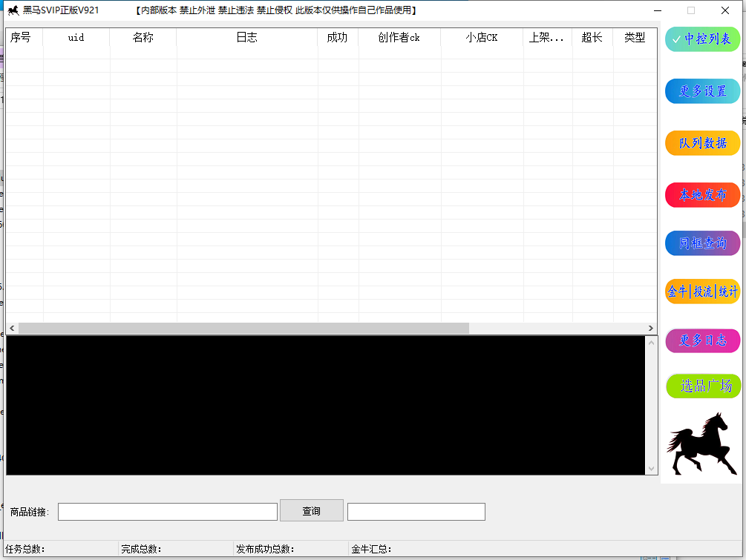Image resolution: width=746 pixels, height=560 pixels.
Task: Click log panel scroll up arrow
Action: (651, 342)
